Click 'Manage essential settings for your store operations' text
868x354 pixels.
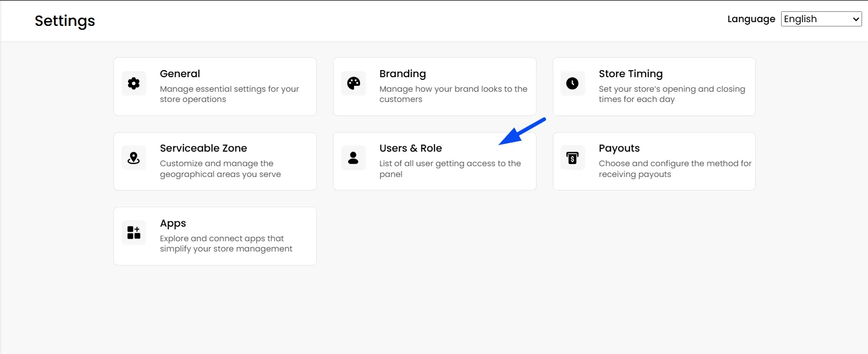pos(229,94)
